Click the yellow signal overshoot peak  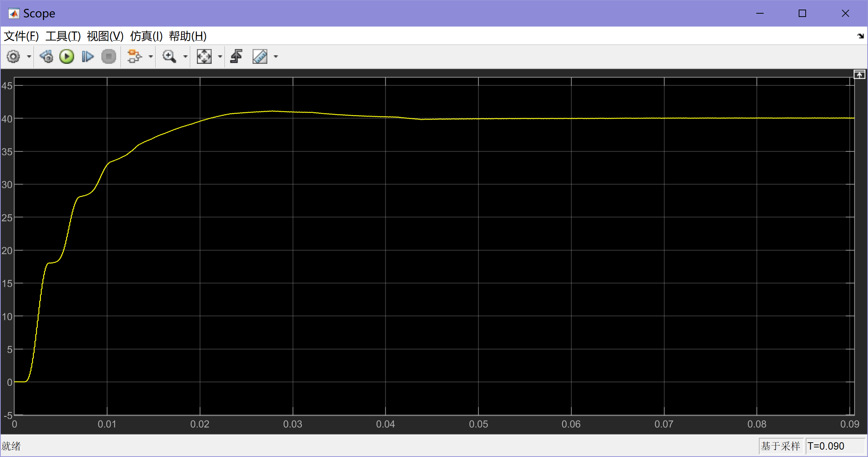click(x=272, y=111)
